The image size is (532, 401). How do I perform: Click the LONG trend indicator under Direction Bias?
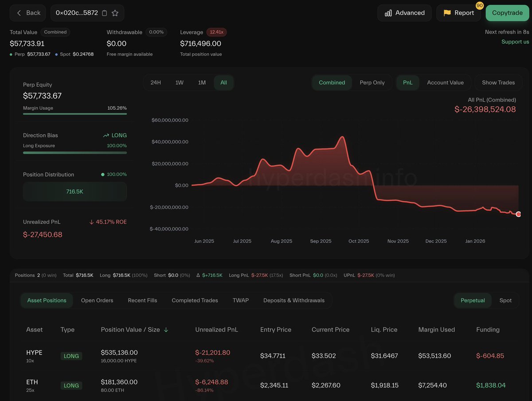[115, 135]
